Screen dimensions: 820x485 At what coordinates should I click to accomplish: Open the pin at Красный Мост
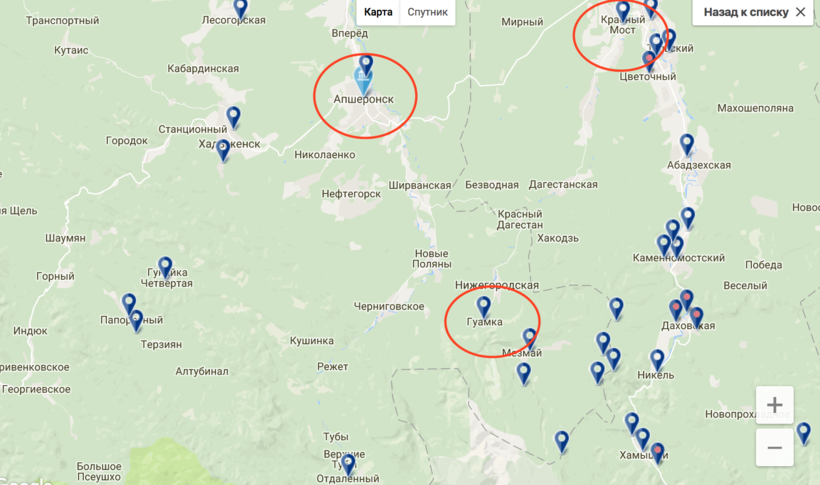click(622, 11)
